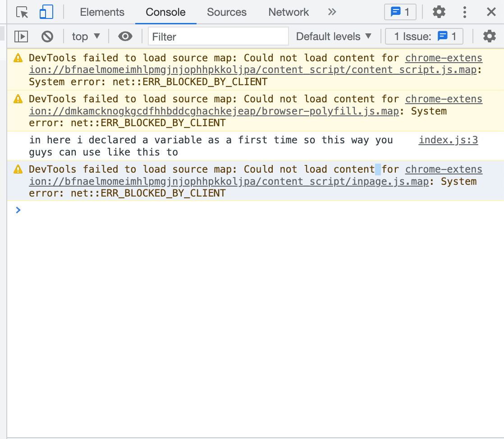Switch to the Network tab

point(288,12)
